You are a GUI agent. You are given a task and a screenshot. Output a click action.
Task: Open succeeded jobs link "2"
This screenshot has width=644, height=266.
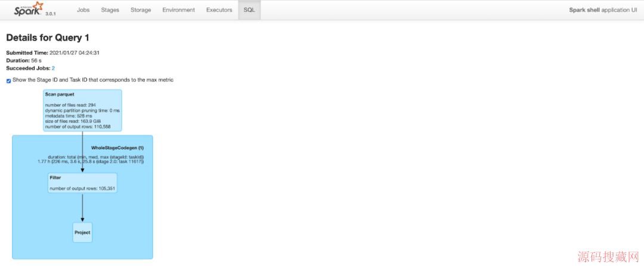pos(53,69)
